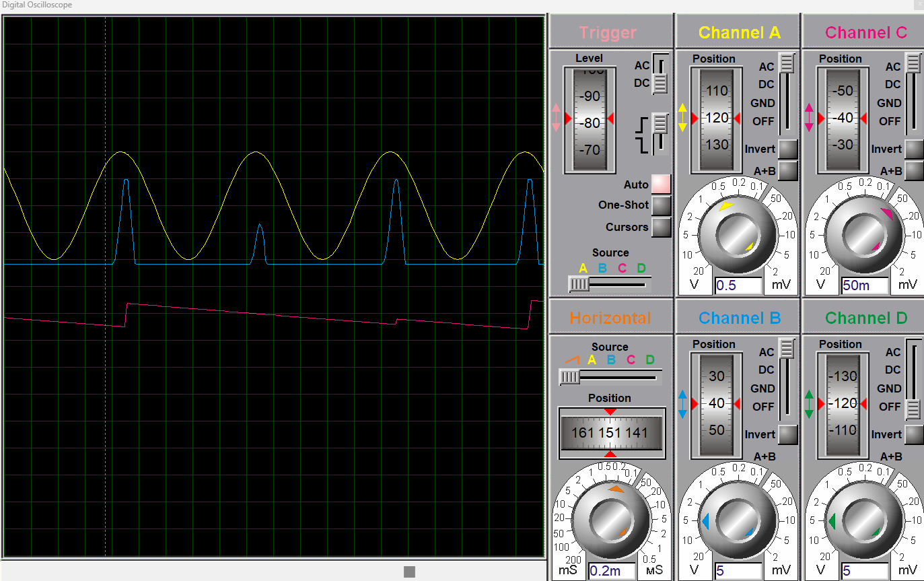The width and height of the screenshot is (924, 581).
Task: Click Channel A GND coupling label
Action: [x=762, y=103]
